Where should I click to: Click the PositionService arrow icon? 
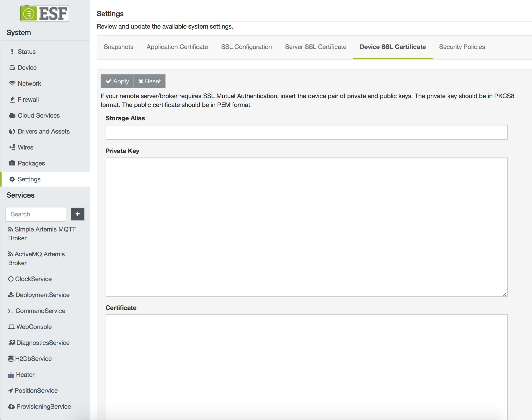(x=11, y=391)
